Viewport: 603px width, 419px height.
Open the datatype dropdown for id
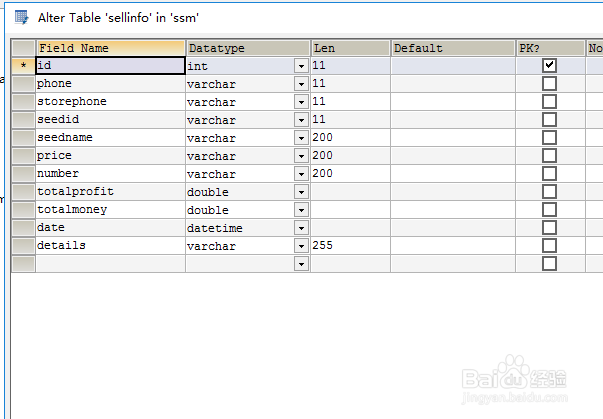(x=301, y=65)
